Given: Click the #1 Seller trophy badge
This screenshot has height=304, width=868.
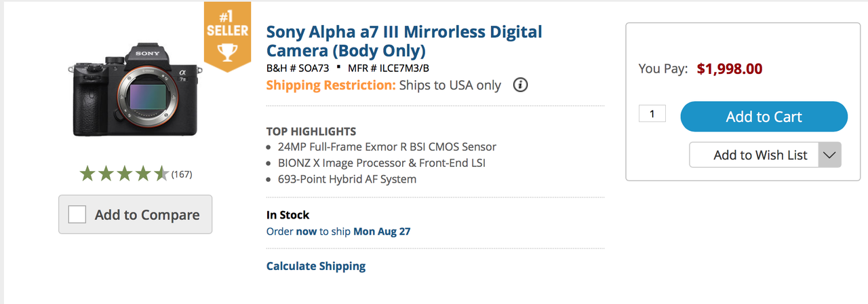Looking at the screenshot, I should 227,37.
